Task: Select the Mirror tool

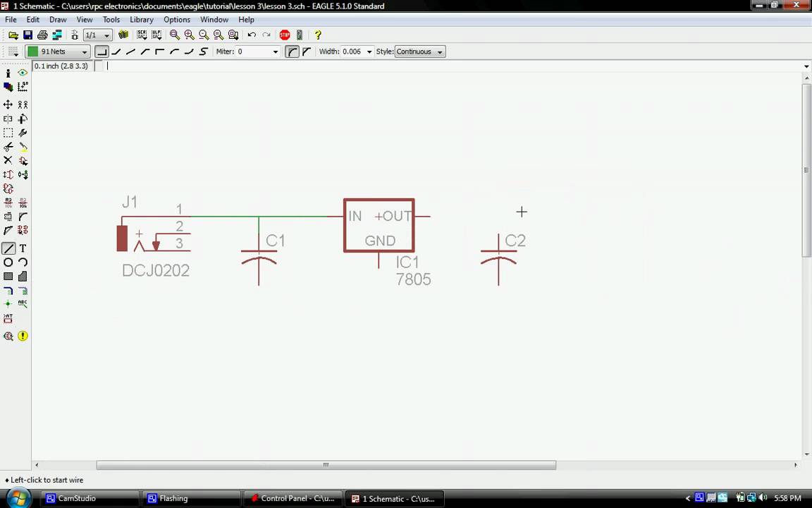Action: (x=8, y=119)
